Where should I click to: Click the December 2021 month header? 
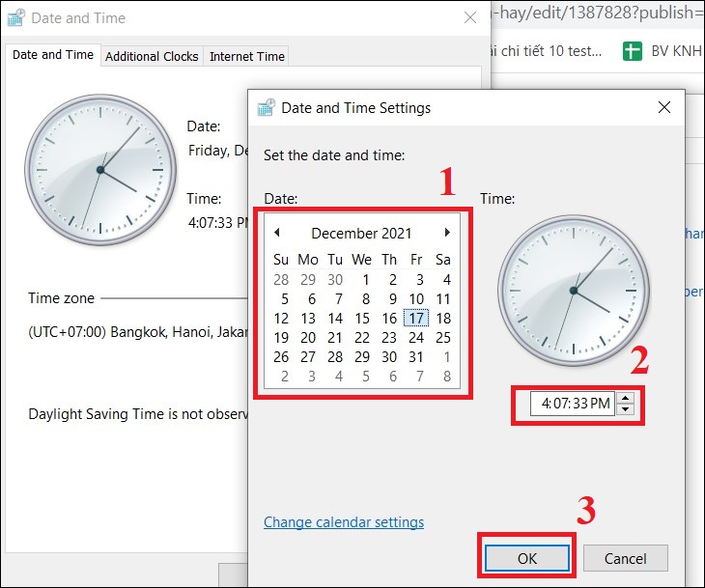(361, 234)
